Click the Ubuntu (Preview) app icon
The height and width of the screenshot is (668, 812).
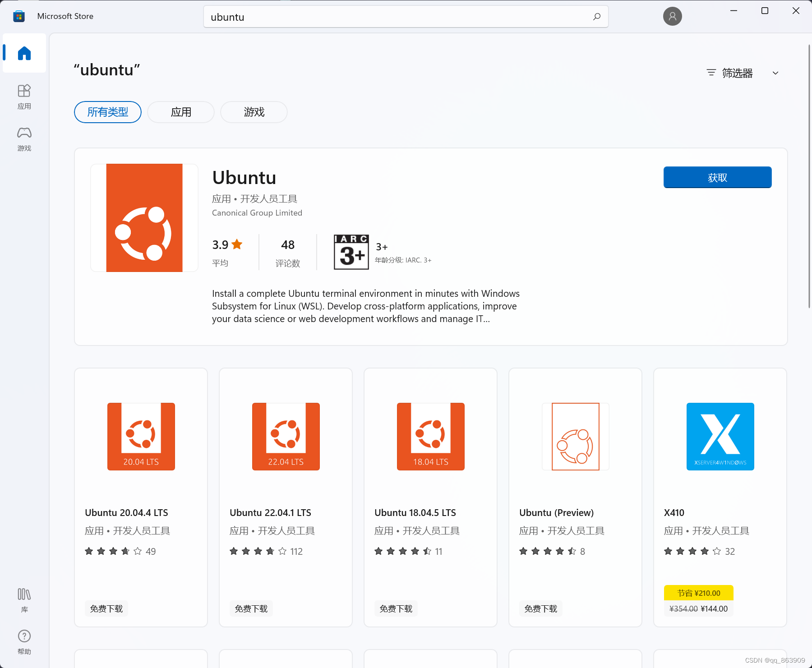point(576,437)
